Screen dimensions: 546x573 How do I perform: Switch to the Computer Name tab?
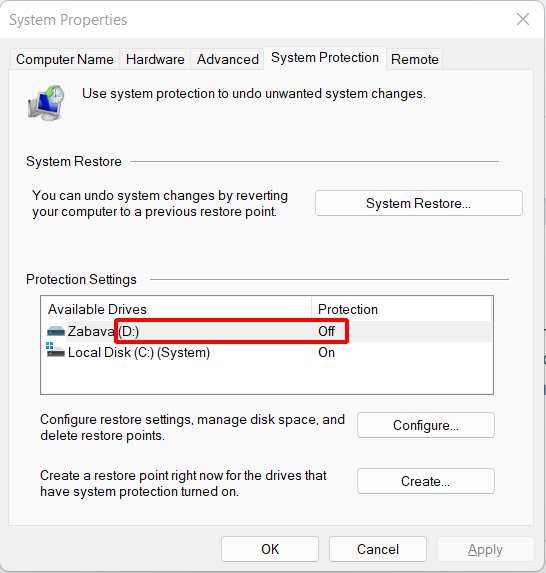point(65,59)
